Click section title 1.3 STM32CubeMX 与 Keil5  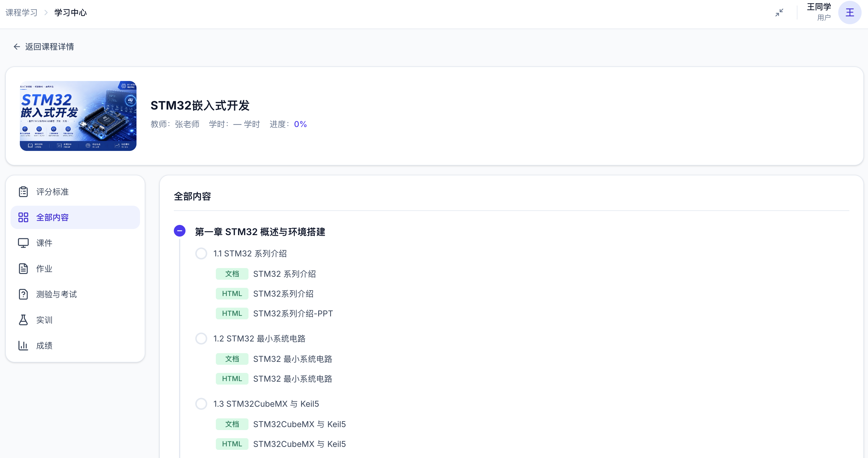point(266,404)
